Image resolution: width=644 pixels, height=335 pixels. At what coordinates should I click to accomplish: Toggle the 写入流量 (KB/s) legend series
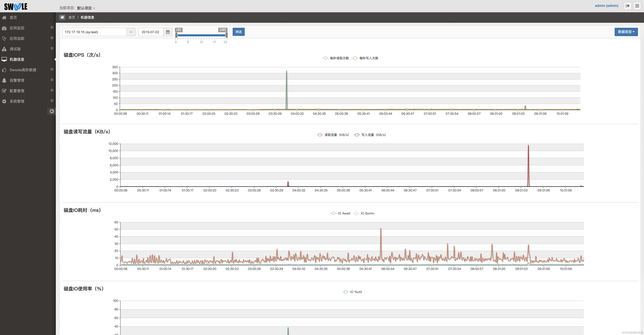pyautogui.click(x=370, y=135)
